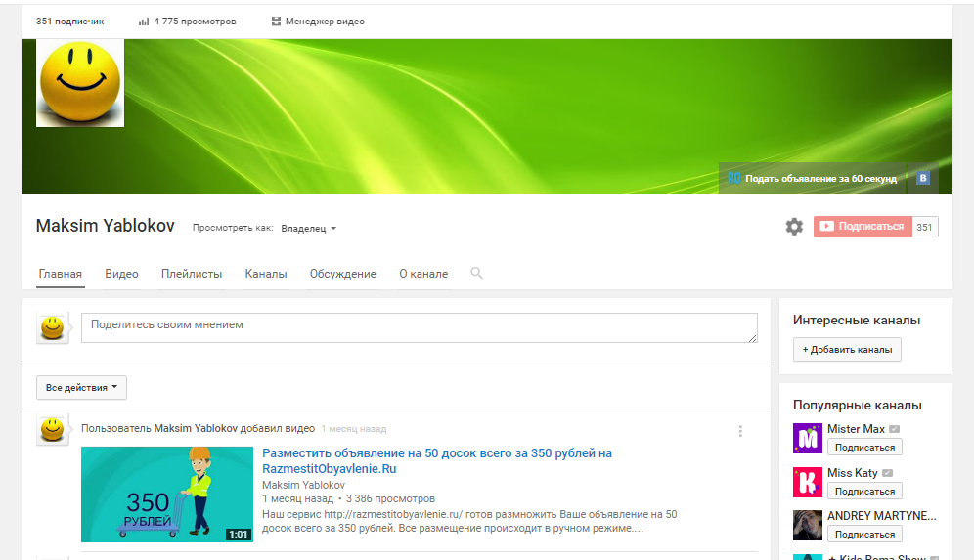Click the red 'Подписаться' subscribe button
974x560 pixels.
point(862,227)
